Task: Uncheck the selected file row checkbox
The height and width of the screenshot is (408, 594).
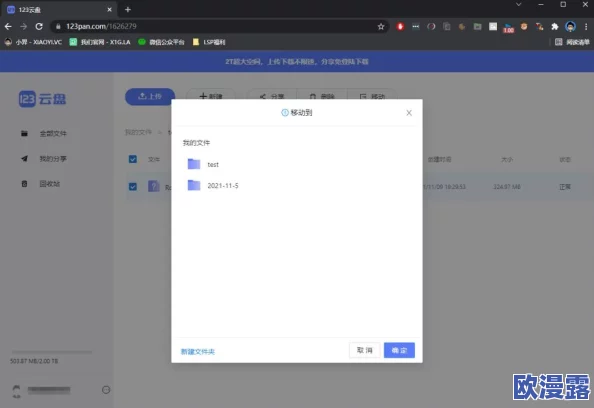Action: tap(133, 186)
